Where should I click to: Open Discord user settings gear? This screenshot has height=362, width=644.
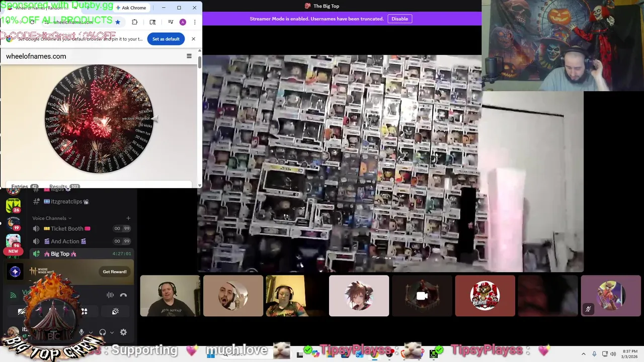tap(123, 332)
